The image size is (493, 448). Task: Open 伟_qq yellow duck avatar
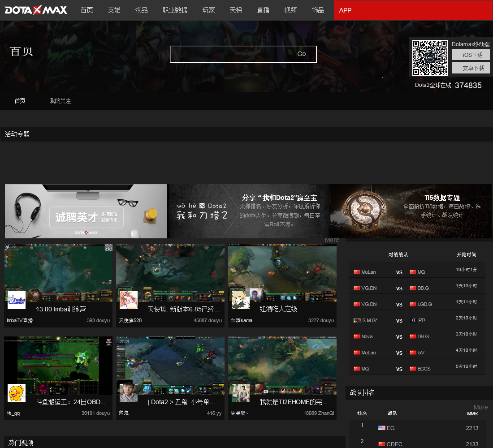16,393
